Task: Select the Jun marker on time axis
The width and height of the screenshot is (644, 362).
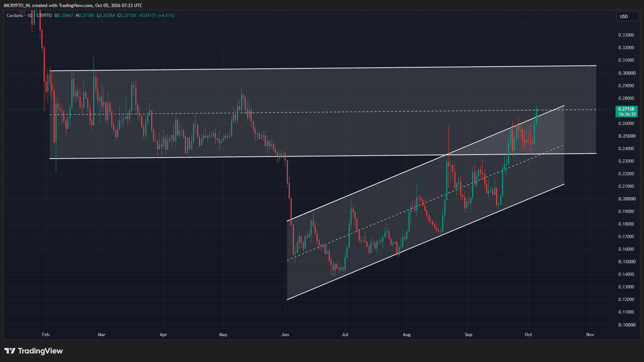Action: click(285, 335)
